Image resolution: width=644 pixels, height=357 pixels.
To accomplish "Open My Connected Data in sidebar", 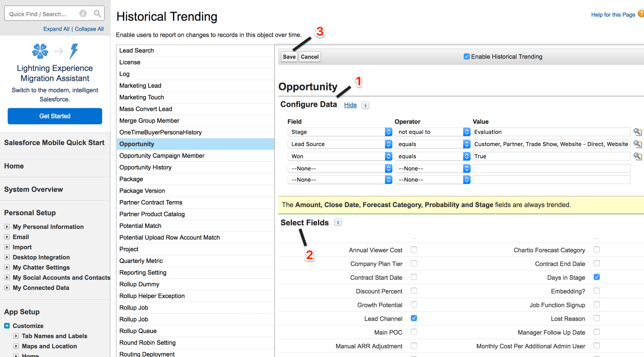I will coord(41,288).
